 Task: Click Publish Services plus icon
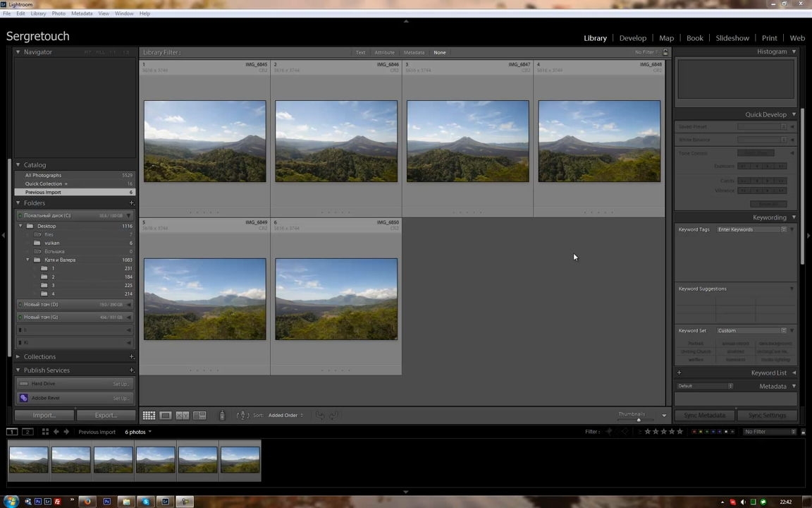click(x=132, y=370)
